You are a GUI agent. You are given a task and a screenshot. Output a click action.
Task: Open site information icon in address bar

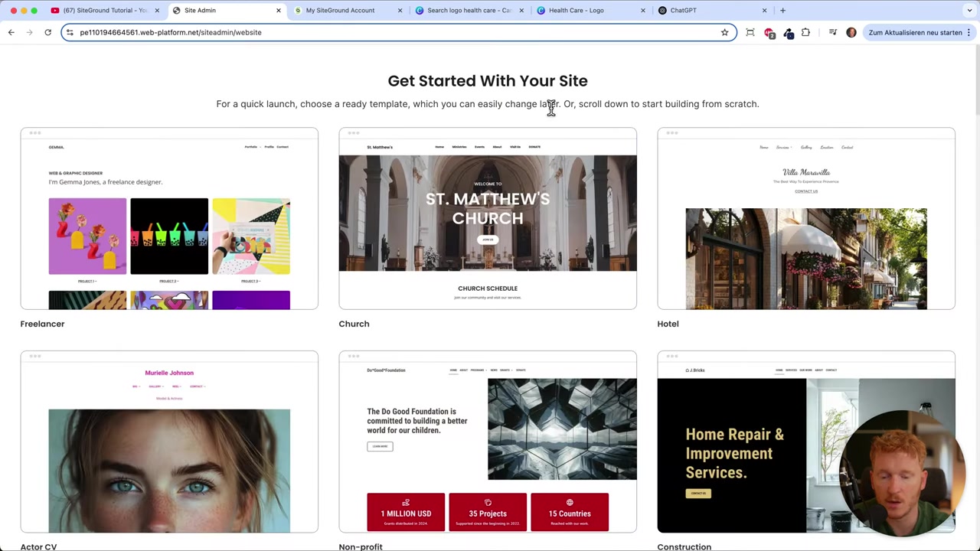coord(70,32)
